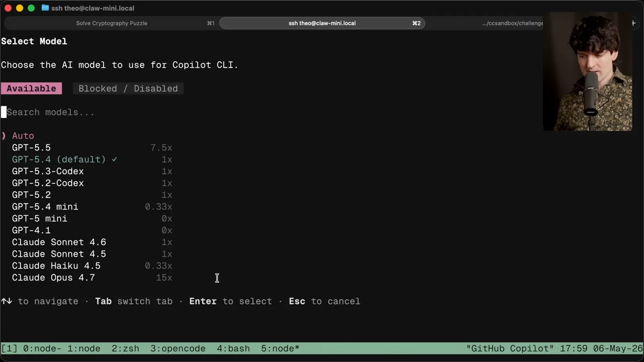Click the 'Enter to select' hint
The height and width of the screenshot is (362, 644).
point(231,301)
